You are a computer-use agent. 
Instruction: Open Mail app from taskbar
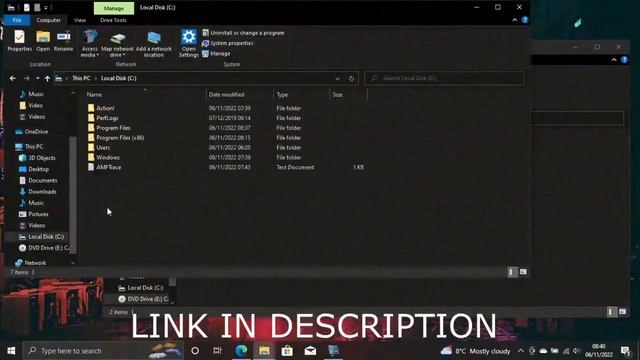310,351
